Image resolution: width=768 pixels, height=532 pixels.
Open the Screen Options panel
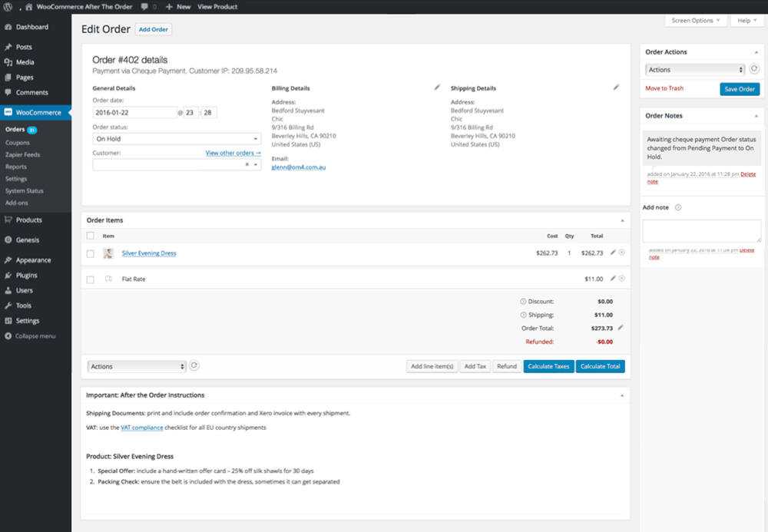(696, 21)
